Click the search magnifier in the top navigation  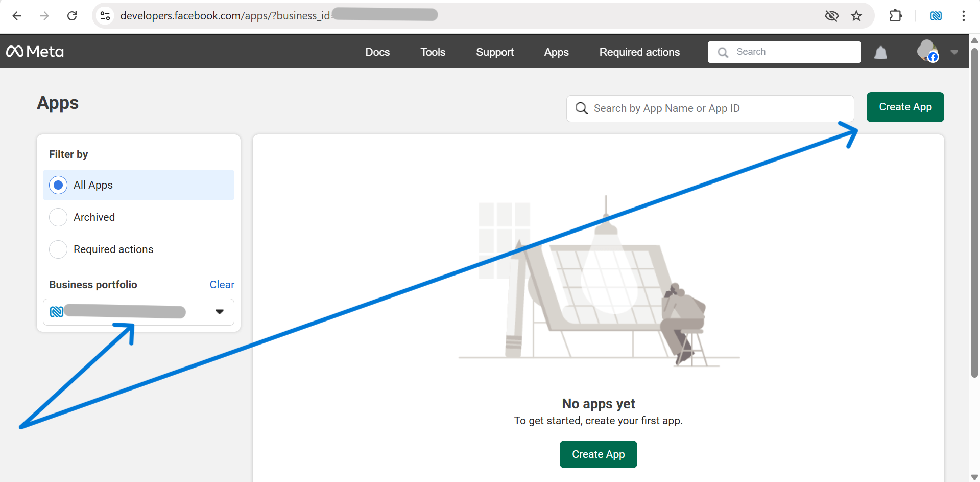click(723, 52)
